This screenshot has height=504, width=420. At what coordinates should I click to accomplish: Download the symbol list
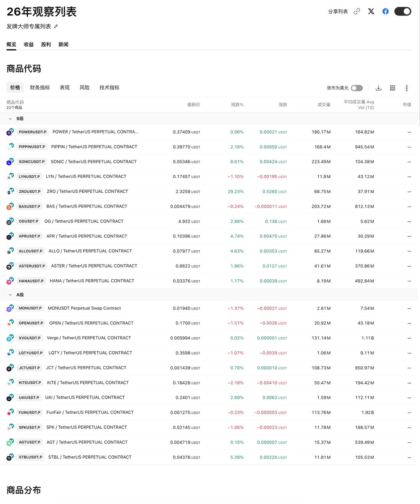[x=378, y=88]
